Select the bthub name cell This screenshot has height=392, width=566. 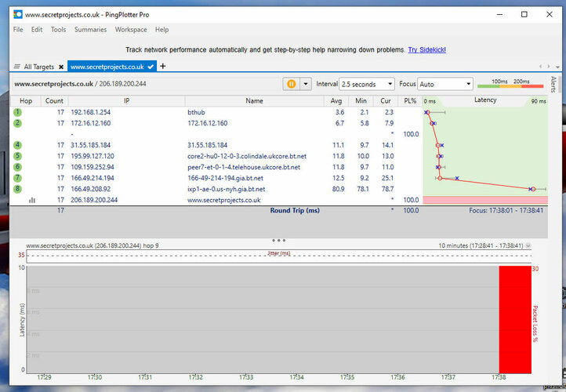tap(196, 112)
